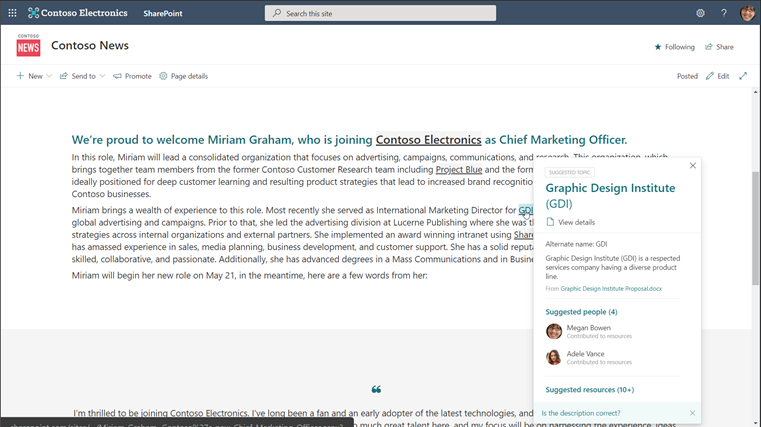Open the user profile avatar

(x=747, y=13)
